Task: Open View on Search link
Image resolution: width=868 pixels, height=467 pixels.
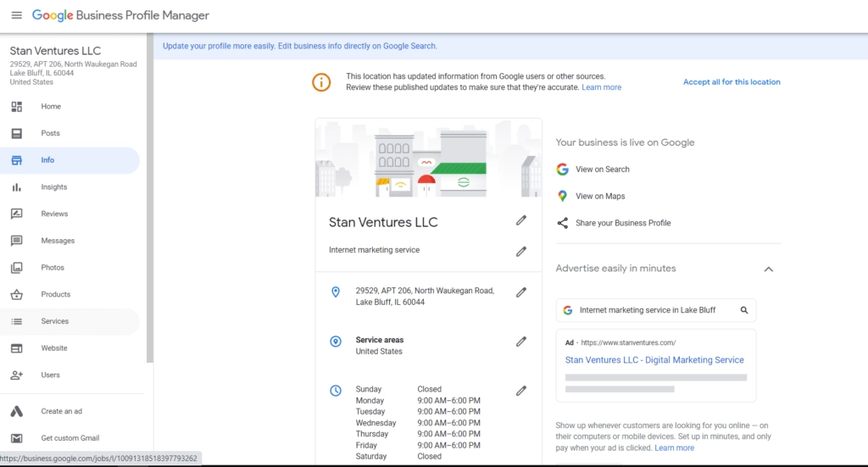Action: coord(602,170)
